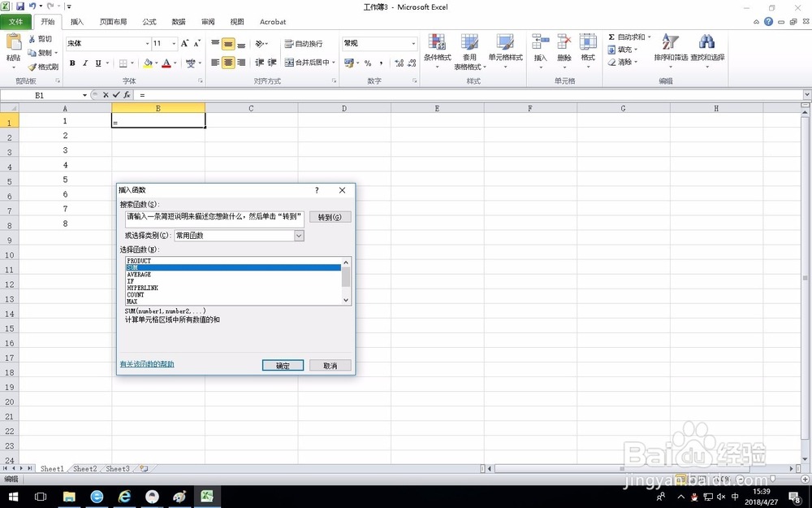
Task: Apply comma style format
Action: point(381,63)
